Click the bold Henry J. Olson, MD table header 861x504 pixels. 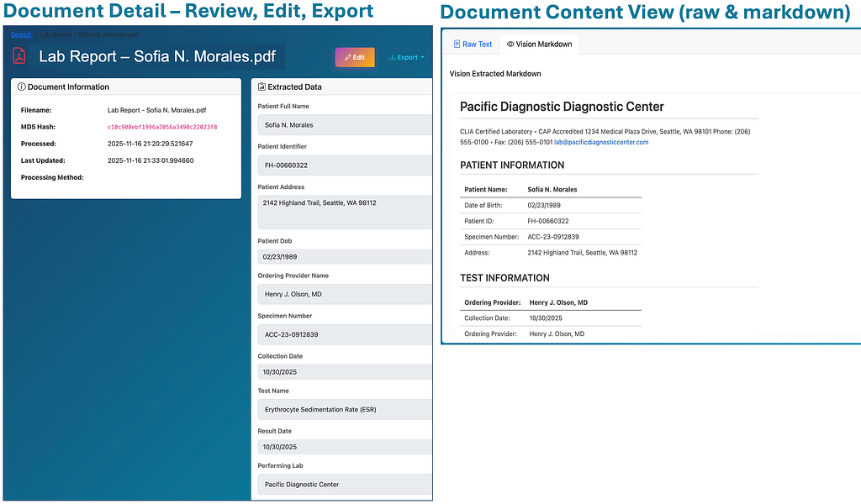pyautogui.click(x=558, y=302)
